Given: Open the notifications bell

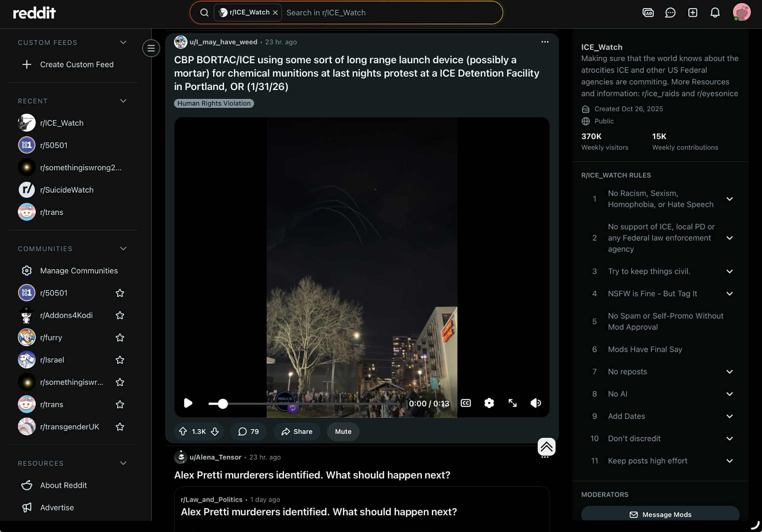Looking at the screenshot, I should (x=715, y=13).
